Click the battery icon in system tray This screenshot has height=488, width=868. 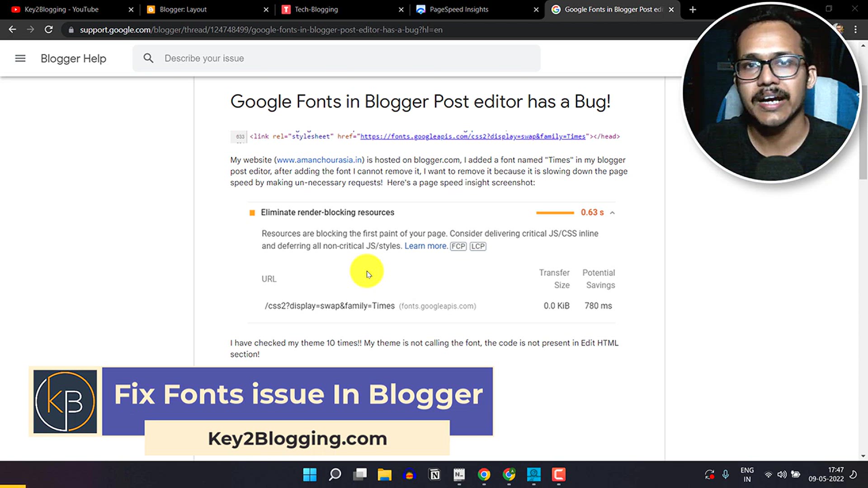[796, 474]
